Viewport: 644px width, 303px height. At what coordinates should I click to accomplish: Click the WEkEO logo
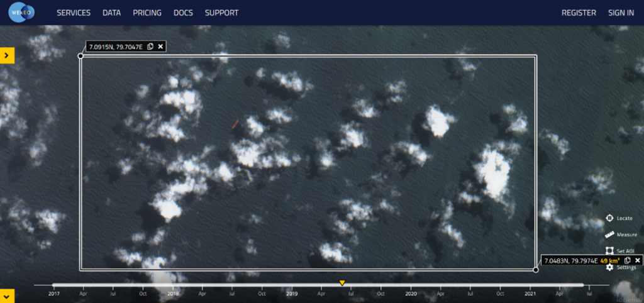tap(22, 13)
